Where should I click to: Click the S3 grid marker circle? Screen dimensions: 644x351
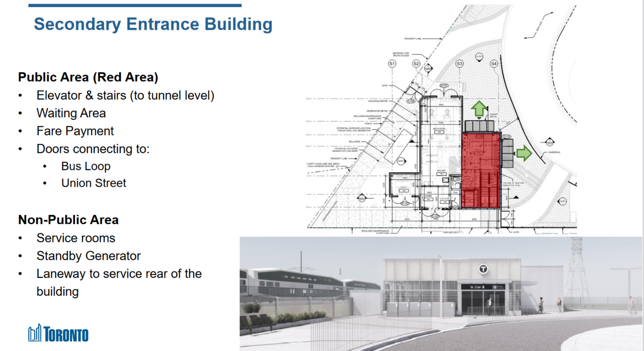tap(459, 64)
